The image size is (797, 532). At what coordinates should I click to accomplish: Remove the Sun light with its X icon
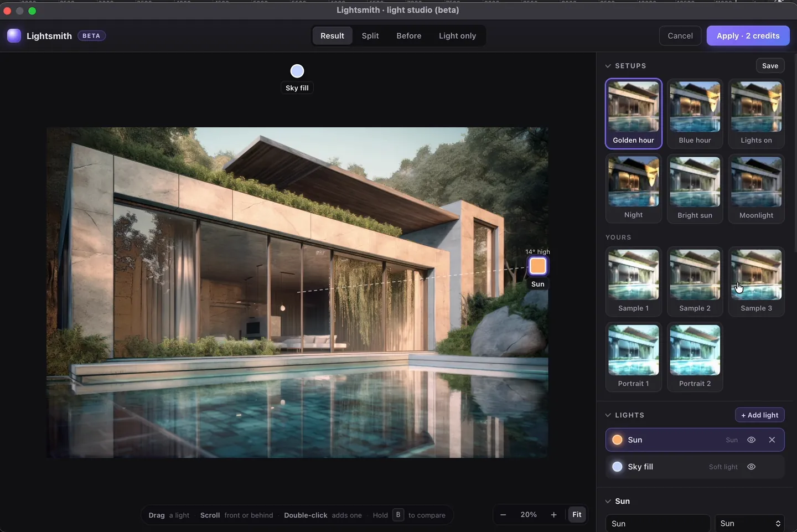[772, 440]
